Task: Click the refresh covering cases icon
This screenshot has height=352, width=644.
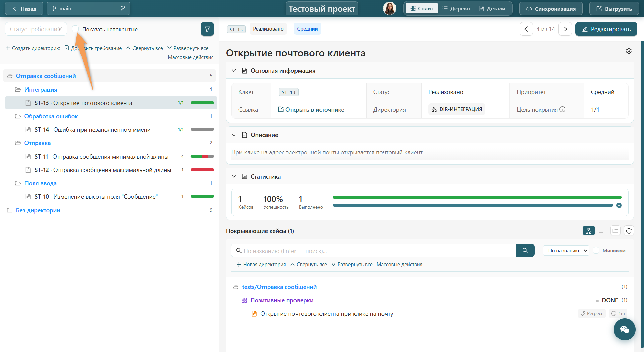Action: [x=629, y=231]
